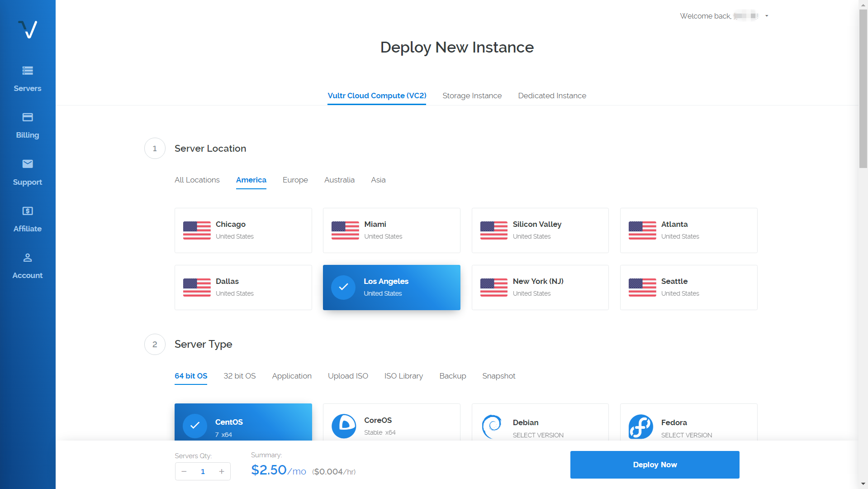Select the Dallas location card
868x489 pixels.
pos(243,288)
